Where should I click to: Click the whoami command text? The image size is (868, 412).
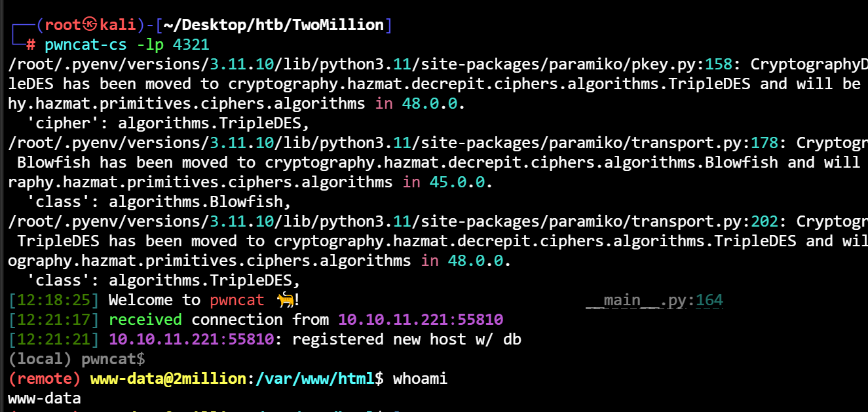click(x=420, y=379)
